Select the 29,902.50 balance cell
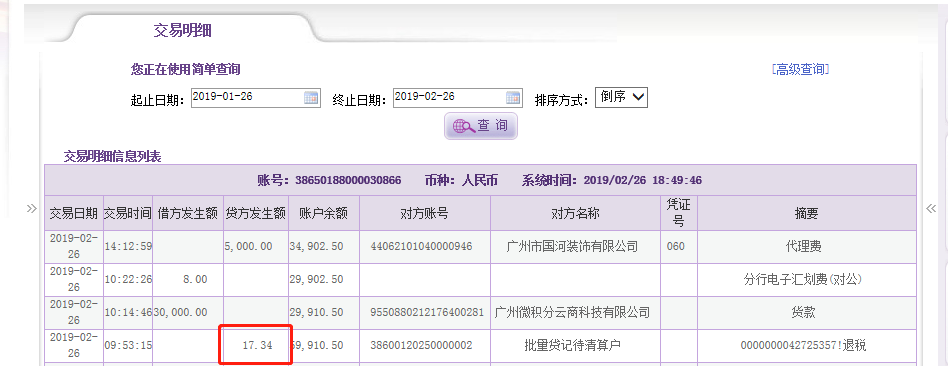 tap(324, 279)
